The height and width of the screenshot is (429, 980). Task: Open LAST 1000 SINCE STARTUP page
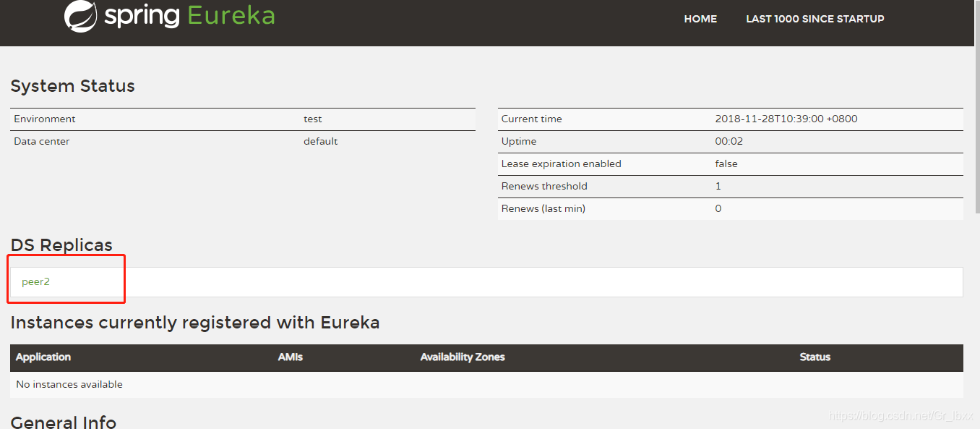click(815, 19)
